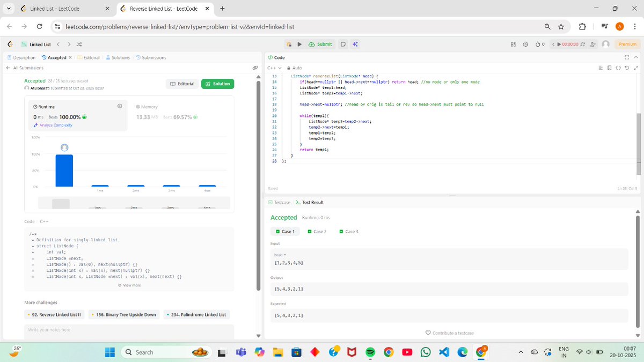The image size is (644, 362).
Task: Submit the solution
Action: coord(320,44)
